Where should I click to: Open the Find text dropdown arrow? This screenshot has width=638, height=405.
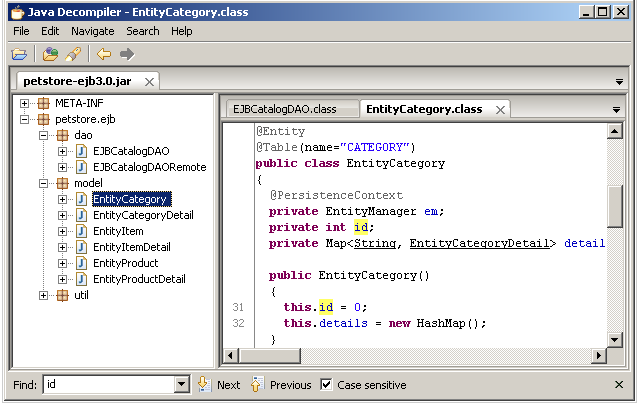click(x=181, y=384)
